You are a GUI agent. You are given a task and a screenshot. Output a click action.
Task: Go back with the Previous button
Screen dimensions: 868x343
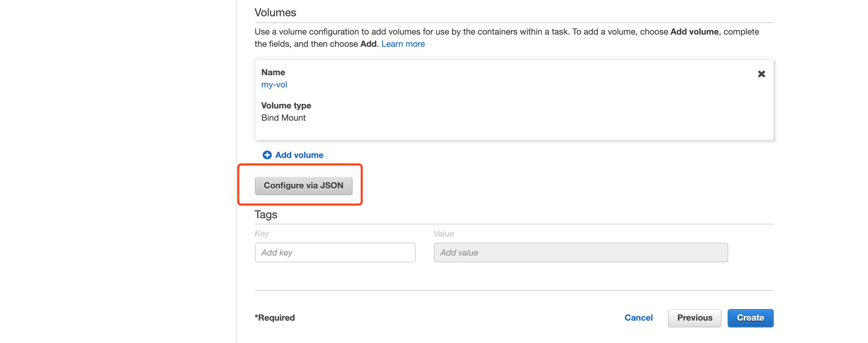coord(694,318)
